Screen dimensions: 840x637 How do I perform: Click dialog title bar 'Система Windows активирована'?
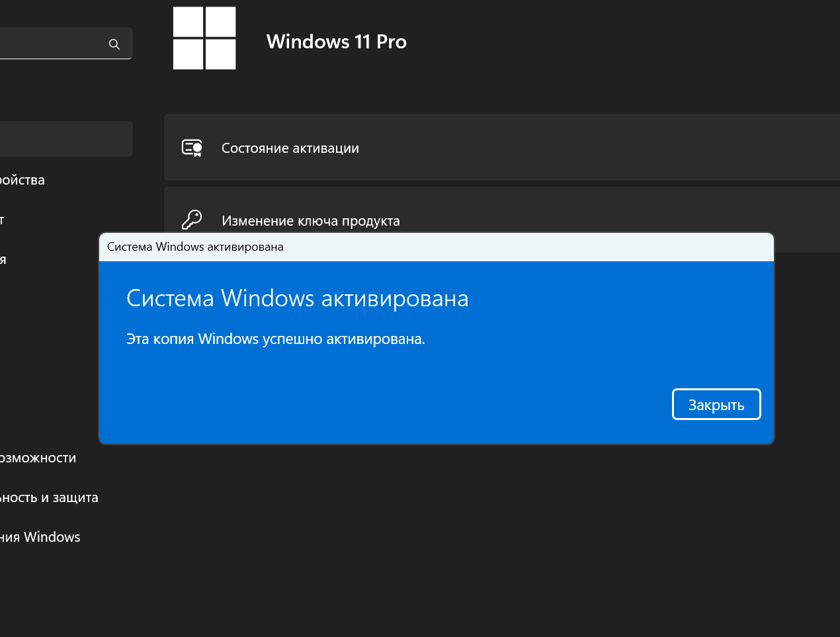pos(437,247)
